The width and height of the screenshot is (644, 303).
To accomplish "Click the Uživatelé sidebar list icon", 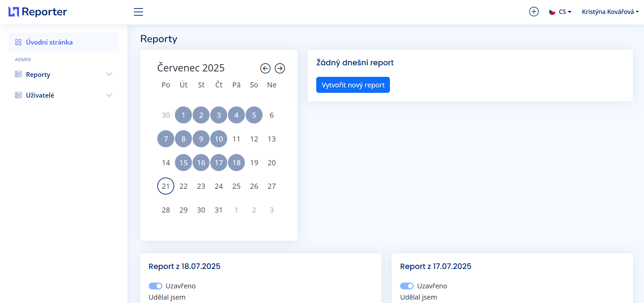I will pos(18,95).
